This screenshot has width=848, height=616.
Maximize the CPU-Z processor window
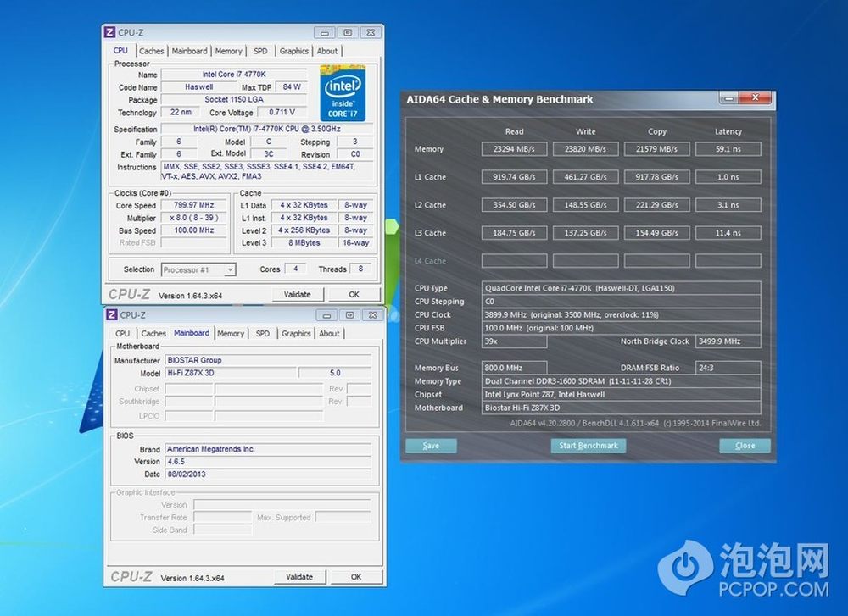point(348,33)
